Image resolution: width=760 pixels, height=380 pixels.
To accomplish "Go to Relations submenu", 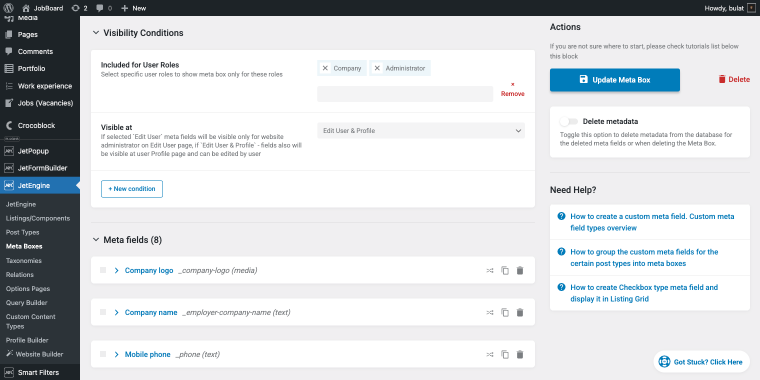I will tap(20, 275).
